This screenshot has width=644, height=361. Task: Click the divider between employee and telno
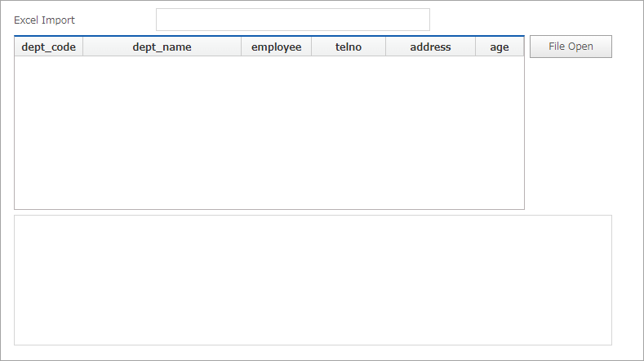(x=311, y=47)
